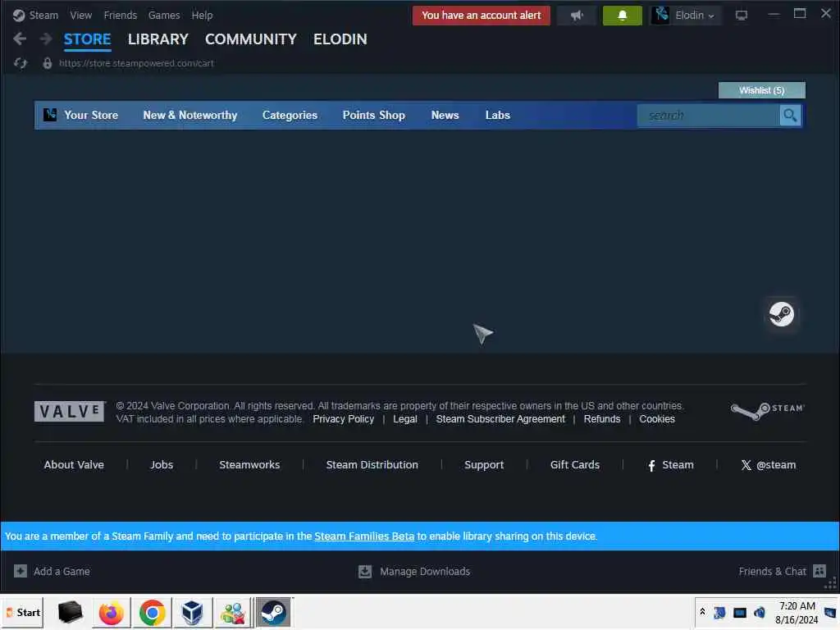840x630 pixels.
Task: Go back with the left arrow icon
Action: [x=20, y=39]
